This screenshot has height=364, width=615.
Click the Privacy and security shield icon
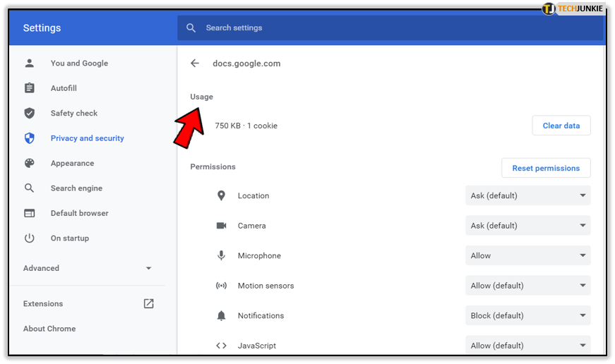click(x=30, y=138)
